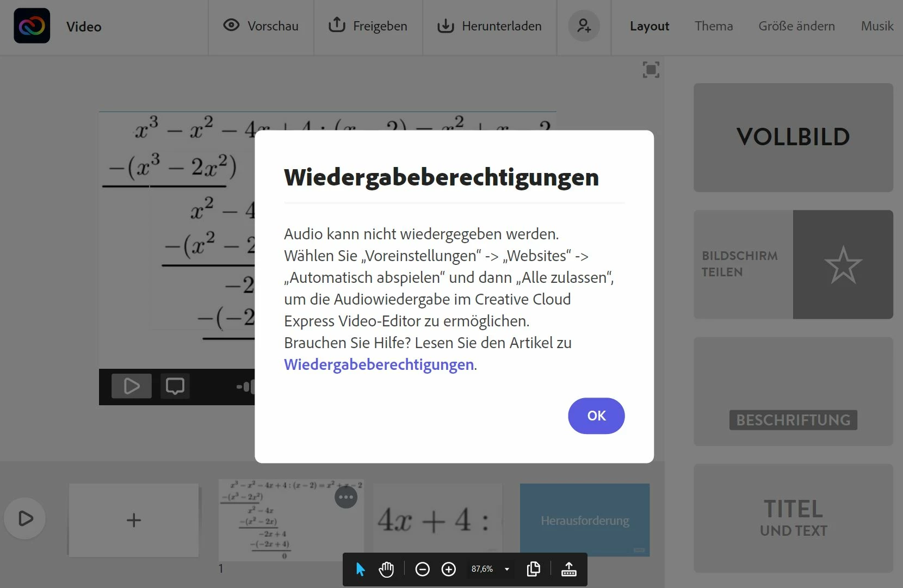Select the 4x + 4 slide thumbnail

coord(438,520)
